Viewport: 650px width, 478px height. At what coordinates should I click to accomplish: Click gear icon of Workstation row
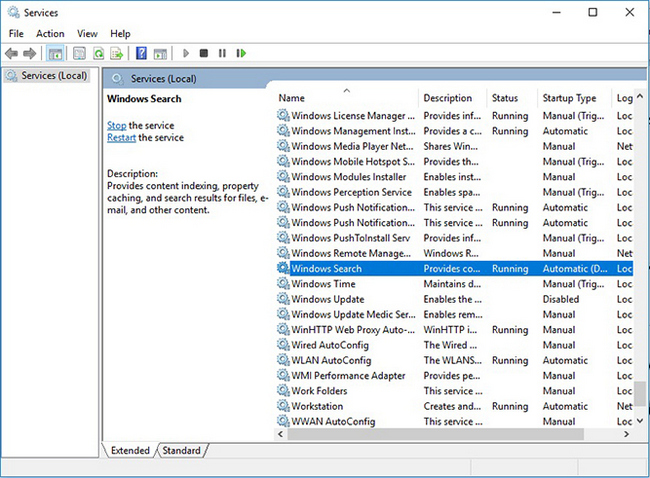pos(283,406)
